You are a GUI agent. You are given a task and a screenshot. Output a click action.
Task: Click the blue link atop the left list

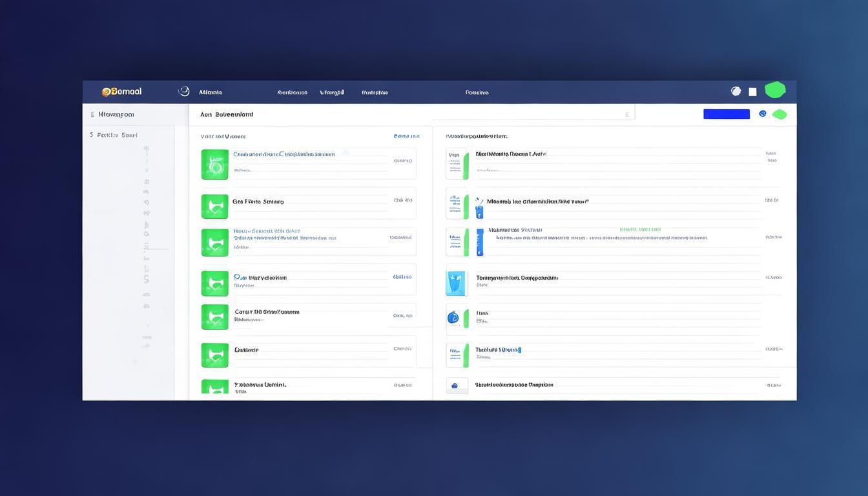[x=406, y=136]
